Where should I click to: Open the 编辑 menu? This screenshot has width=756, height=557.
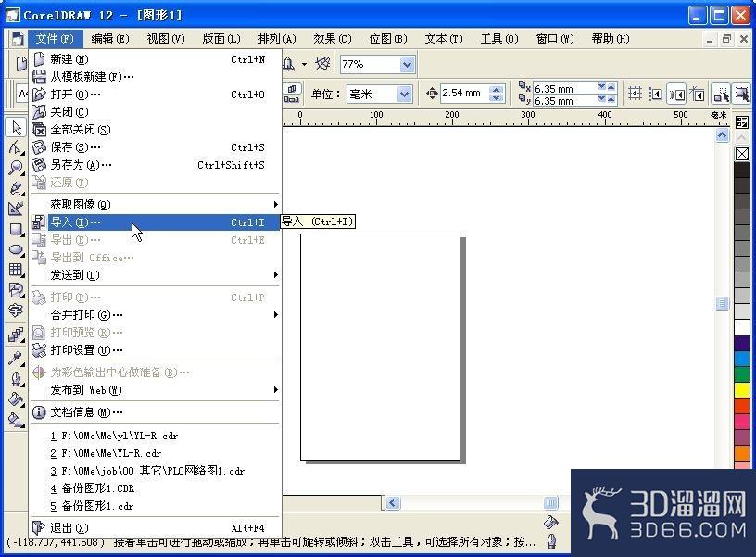(110, 39)
